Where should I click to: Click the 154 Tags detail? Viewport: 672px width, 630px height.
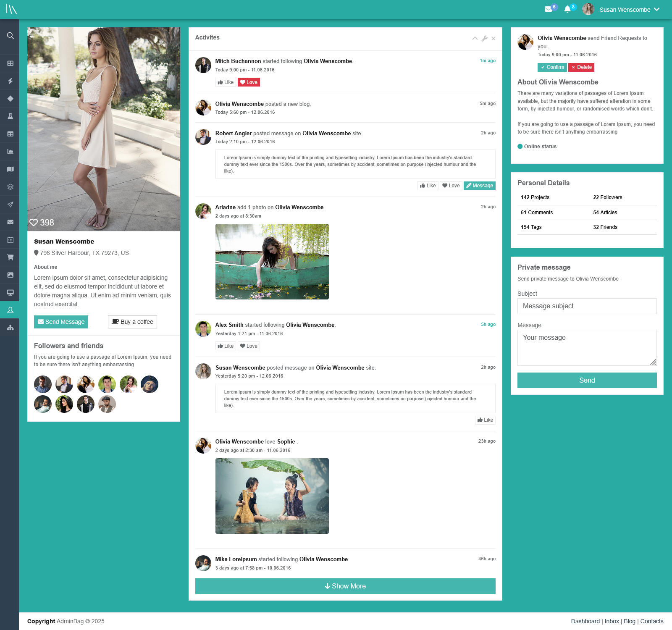click(x=531, y=227)
